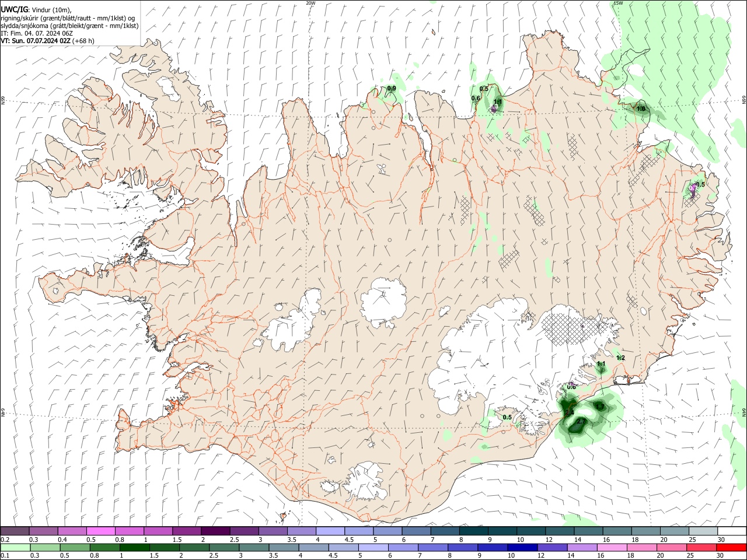
Task: Click initialization time 'IT: Fim. 04. 07. 2024 06Z'
Action: click(x=37, y=33)
